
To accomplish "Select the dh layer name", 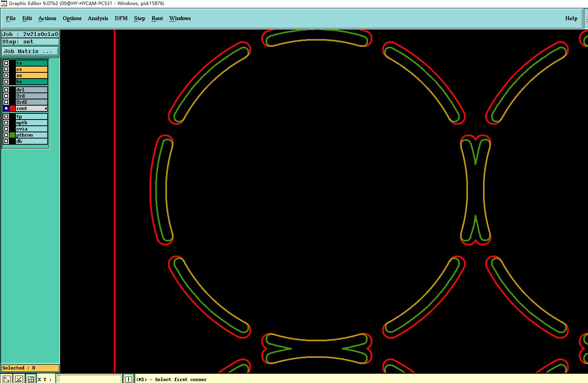I will pos(32,141).
